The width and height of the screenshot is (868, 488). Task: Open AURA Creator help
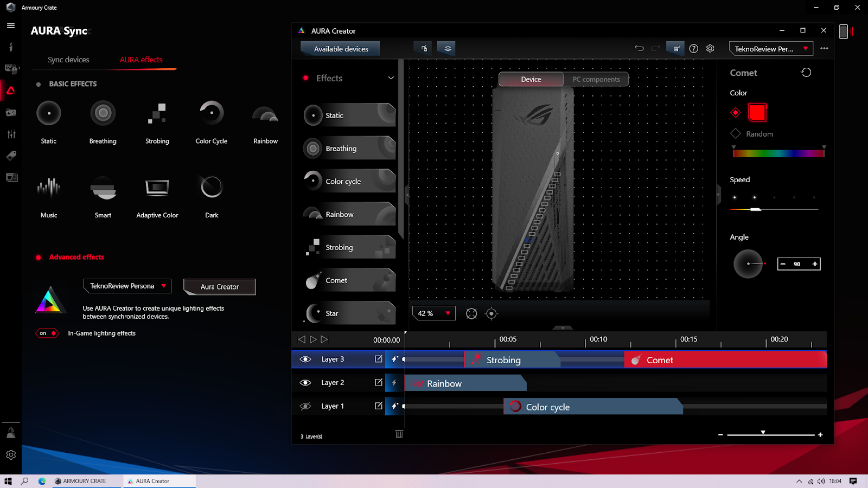point(693,49)
